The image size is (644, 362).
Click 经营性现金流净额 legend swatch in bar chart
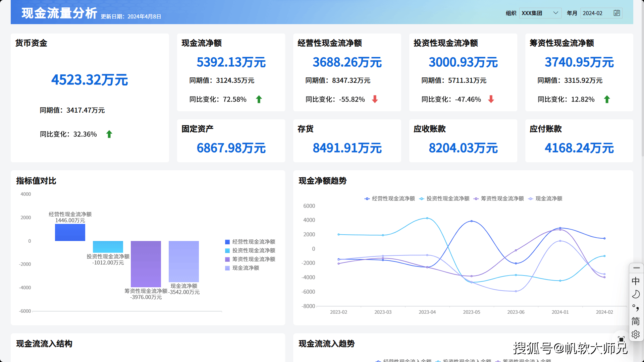pos(227,242)
